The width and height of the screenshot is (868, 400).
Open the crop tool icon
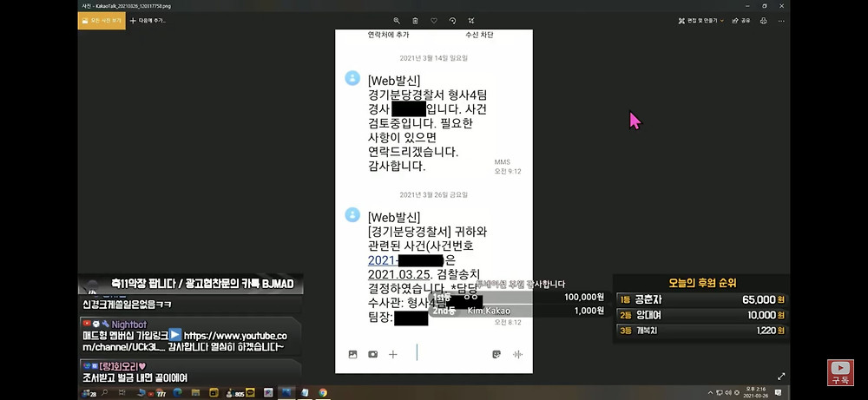(471, 21)
